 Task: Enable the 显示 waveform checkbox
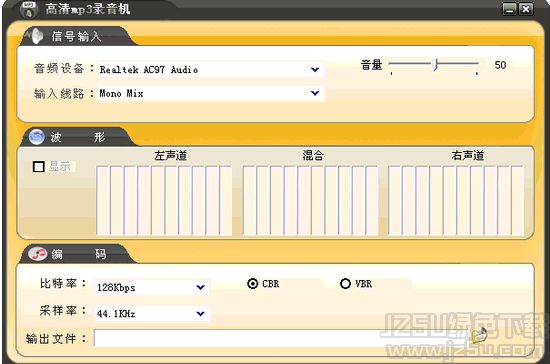[39, 166]
